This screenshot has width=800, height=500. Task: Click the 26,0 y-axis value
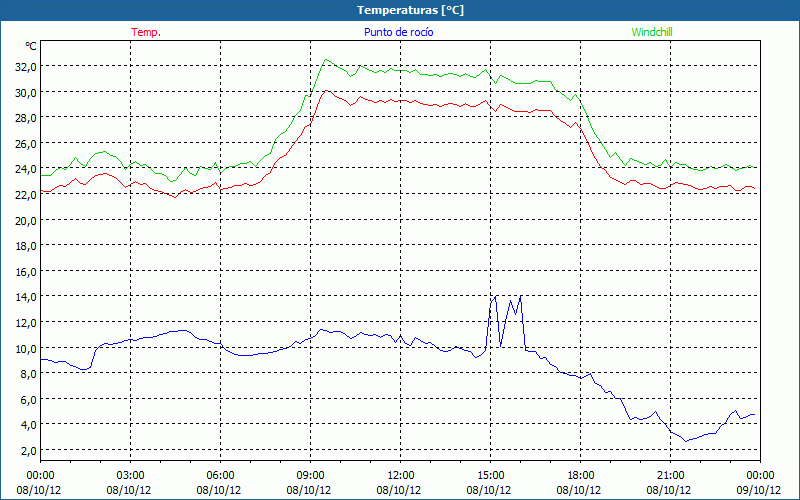point(26,143)
